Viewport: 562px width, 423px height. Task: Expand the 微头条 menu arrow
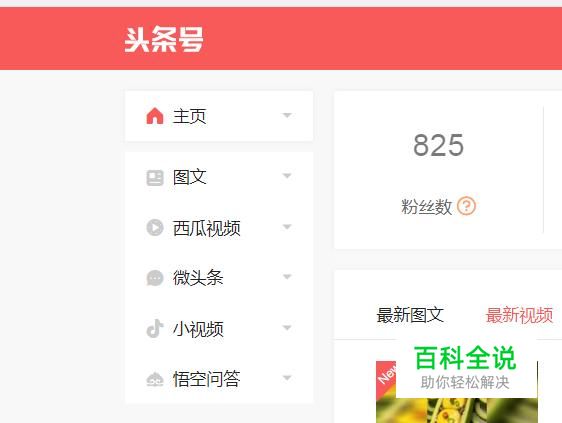pyautogui.click(x=287, y=277)
